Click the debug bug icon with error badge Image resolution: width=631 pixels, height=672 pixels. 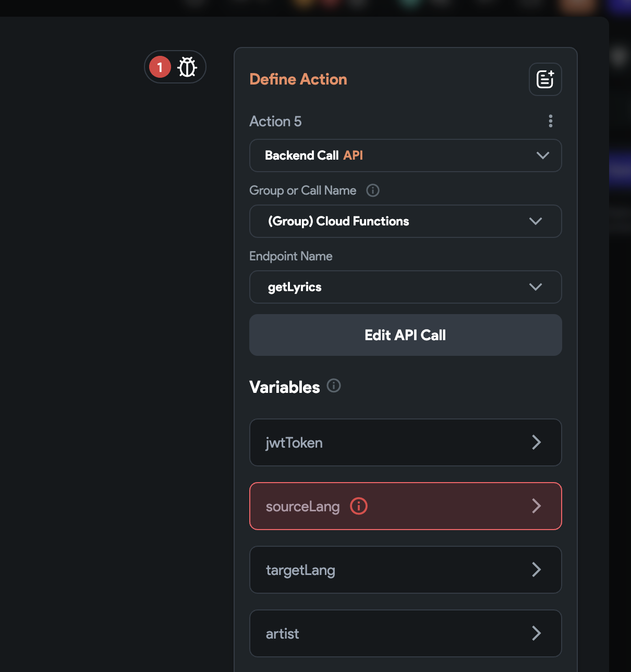coord(187,67)
